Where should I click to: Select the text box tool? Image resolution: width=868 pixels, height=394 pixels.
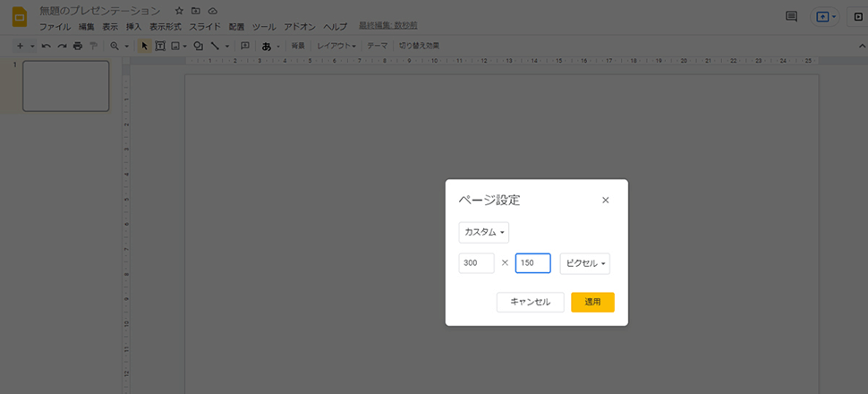(160, 46)
